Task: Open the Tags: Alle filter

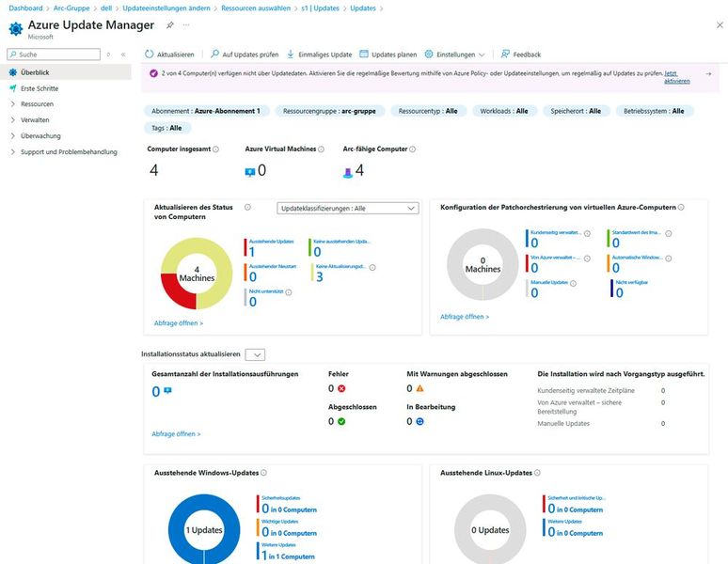Action: pos(166,128)
